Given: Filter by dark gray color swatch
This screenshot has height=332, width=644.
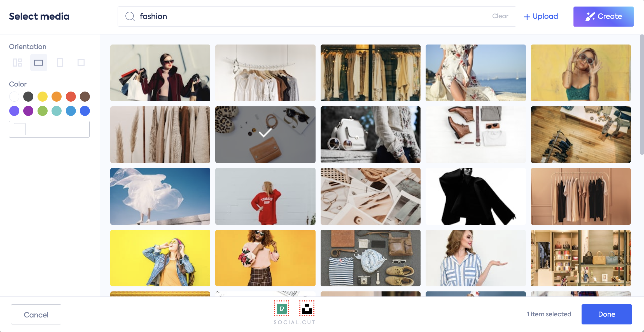Looking at the screenshot, I should [x=28, y=97].
